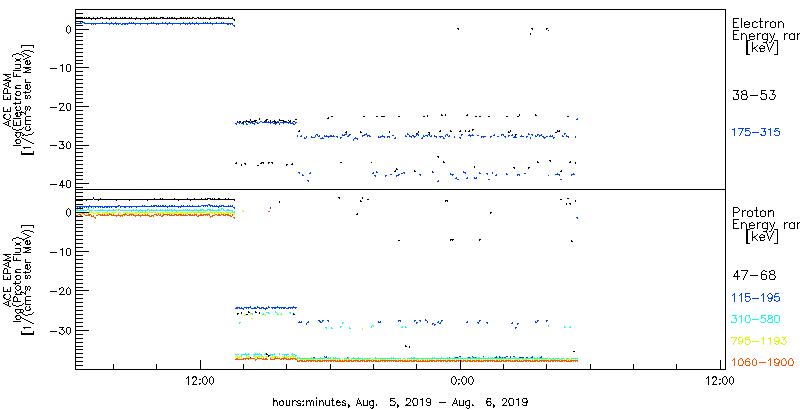Screen dimensions: 800x410
Task: Click the 795-1193 yellow proton legend entry
Action: pyautogui.click(x=759, y=341)
